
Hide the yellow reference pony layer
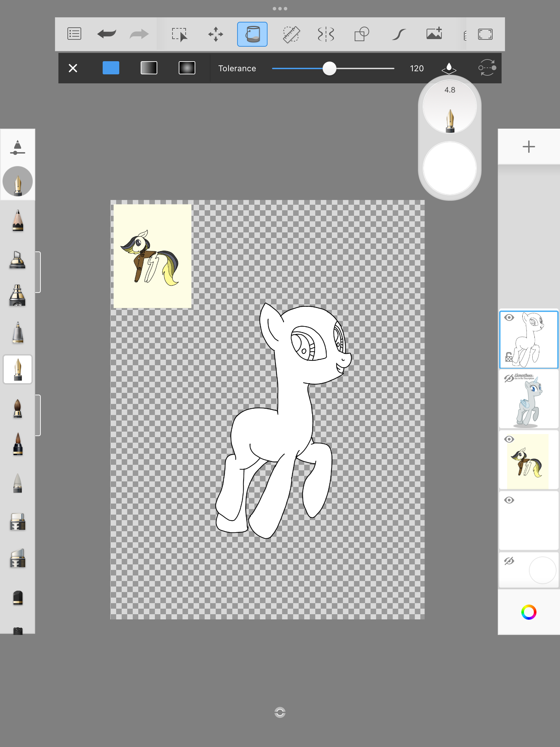point(509,439)
